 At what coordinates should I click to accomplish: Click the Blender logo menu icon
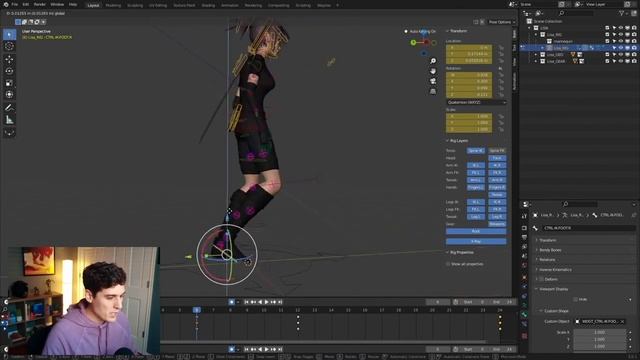tap(6, 4)
